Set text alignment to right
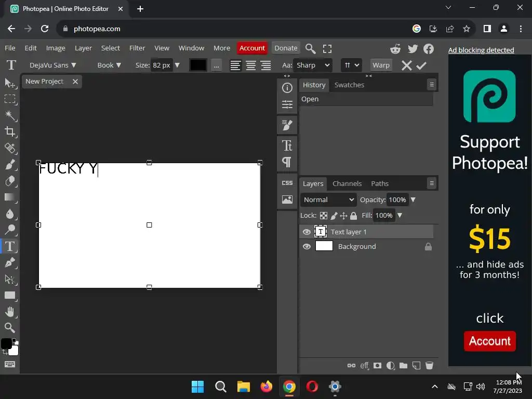This screenshot has width=532, height=399. (x=266, y=65)
